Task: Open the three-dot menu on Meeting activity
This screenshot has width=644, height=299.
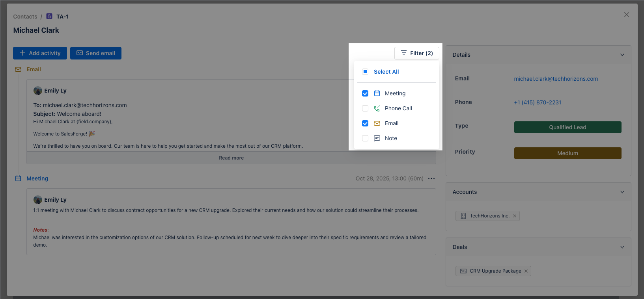Action: point(431,178)
